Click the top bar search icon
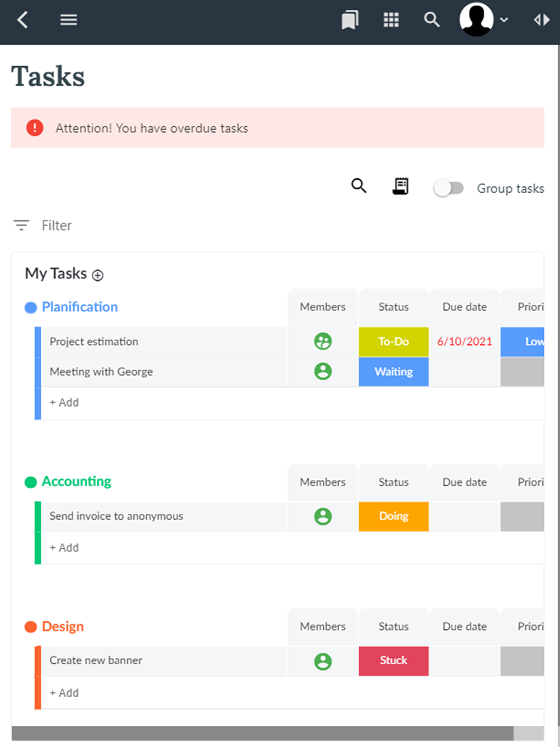The width and height of the screenshot is (560, 747). point(432,20)
